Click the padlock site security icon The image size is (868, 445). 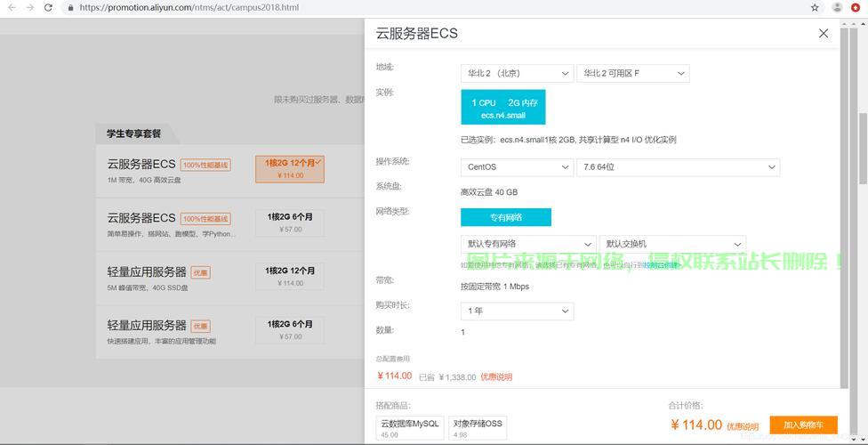click(70, 7)
